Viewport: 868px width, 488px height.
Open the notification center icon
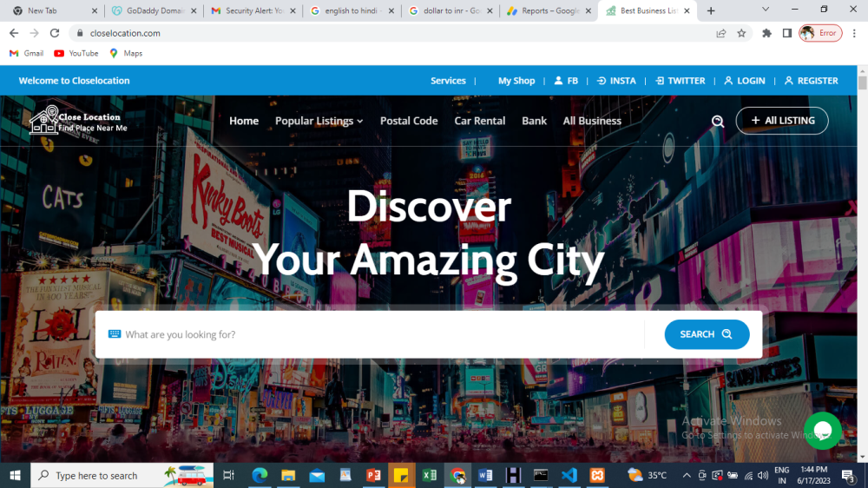tap(849, 475)
